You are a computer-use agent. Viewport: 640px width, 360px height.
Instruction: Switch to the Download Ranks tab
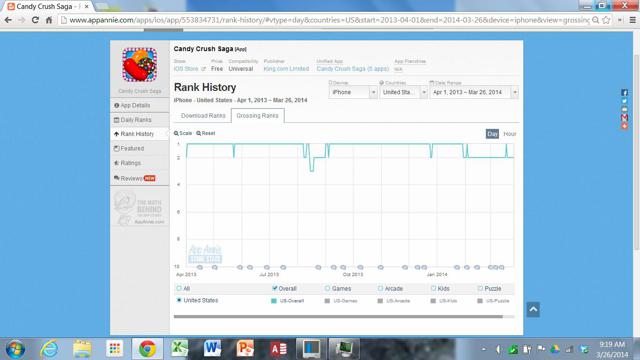(203, 116)
